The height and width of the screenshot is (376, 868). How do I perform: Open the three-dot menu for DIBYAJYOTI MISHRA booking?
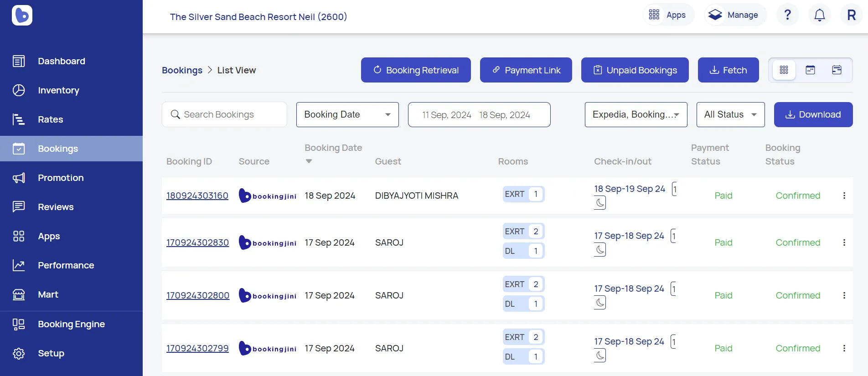click(844, 196)
